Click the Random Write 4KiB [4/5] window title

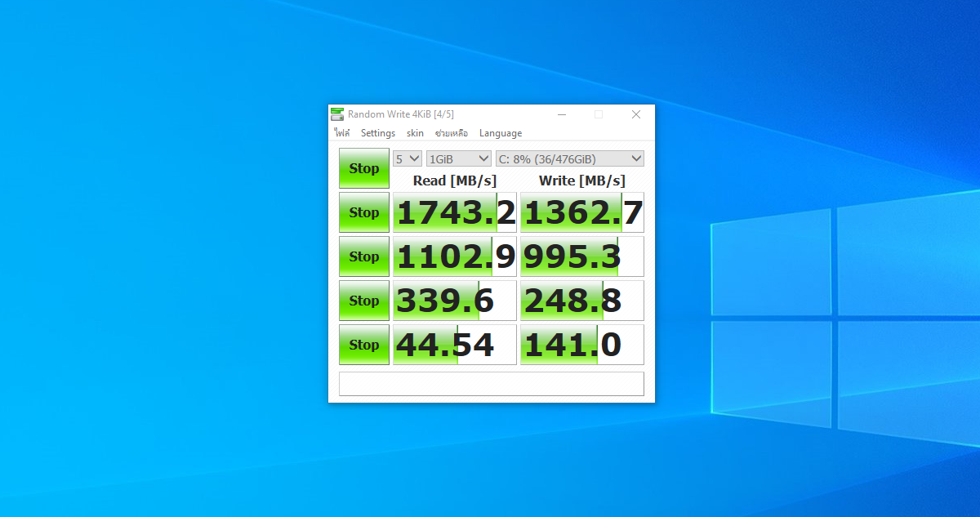click(x=401, y=114)
